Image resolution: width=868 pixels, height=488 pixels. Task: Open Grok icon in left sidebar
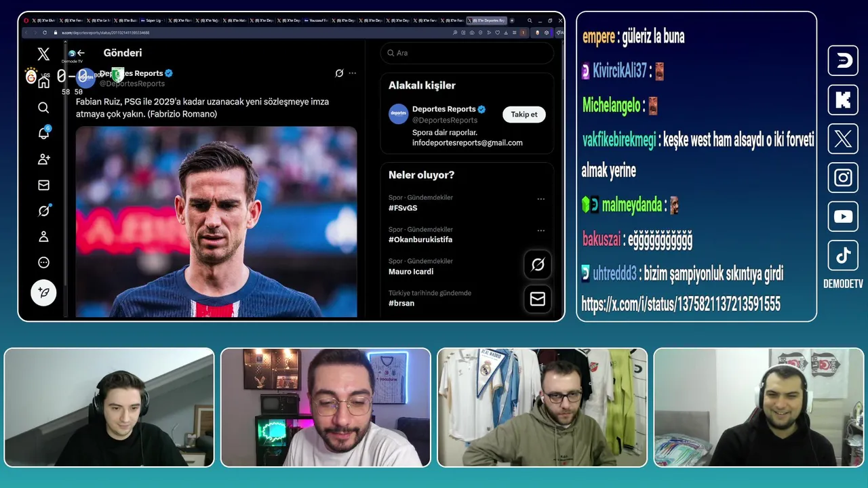pos(43,211)
